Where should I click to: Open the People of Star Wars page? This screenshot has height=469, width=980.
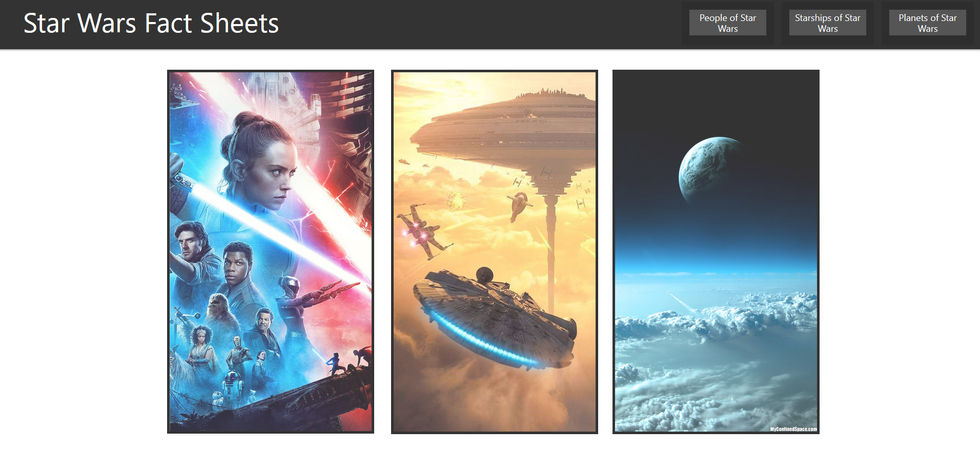pos(727,23)
